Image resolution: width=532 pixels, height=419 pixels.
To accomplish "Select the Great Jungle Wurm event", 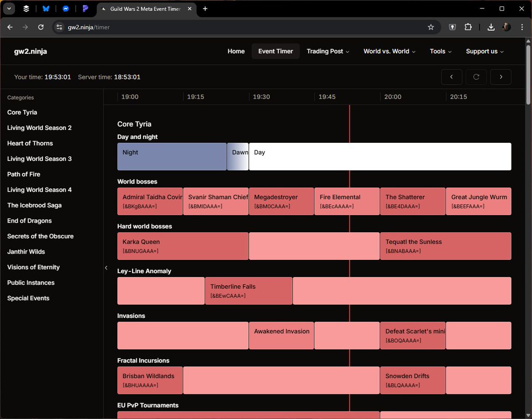I will [479, 201].
